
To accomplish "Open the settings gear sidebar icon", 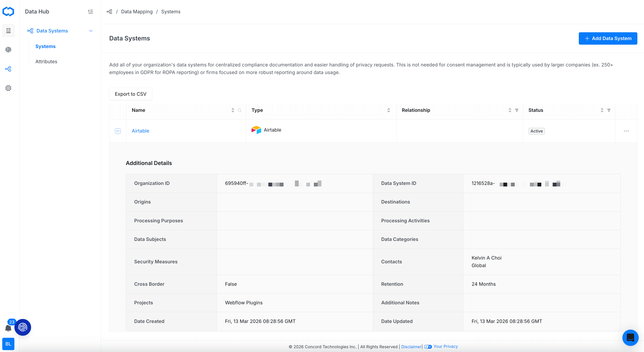I will (x=8, y=88).
